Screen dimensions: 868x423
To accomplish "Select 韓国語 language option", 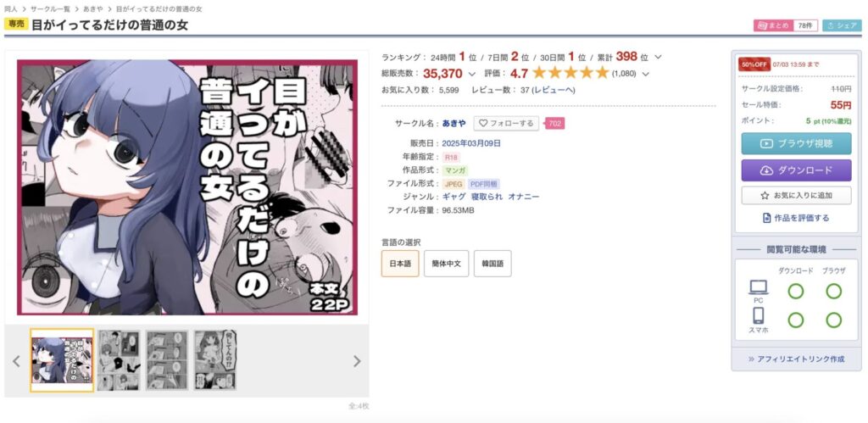I will pos(492,264).
